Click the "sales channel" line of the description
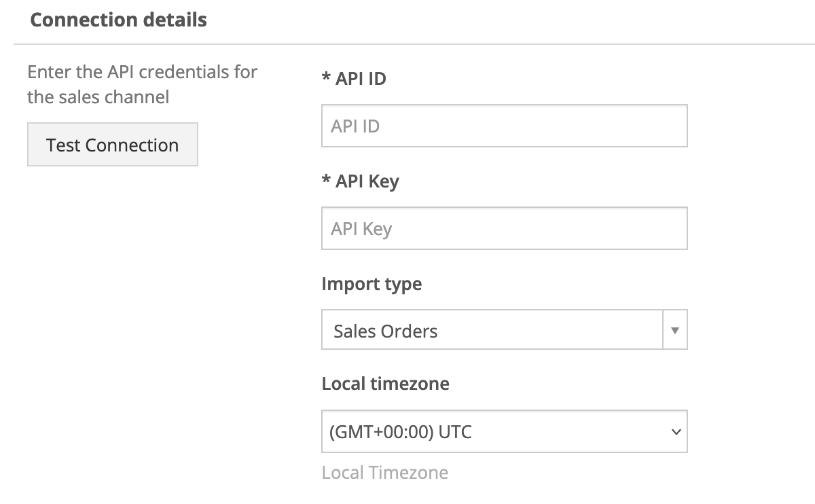Image resolution: width=815 pixels, height=504 pixels. 98,97
